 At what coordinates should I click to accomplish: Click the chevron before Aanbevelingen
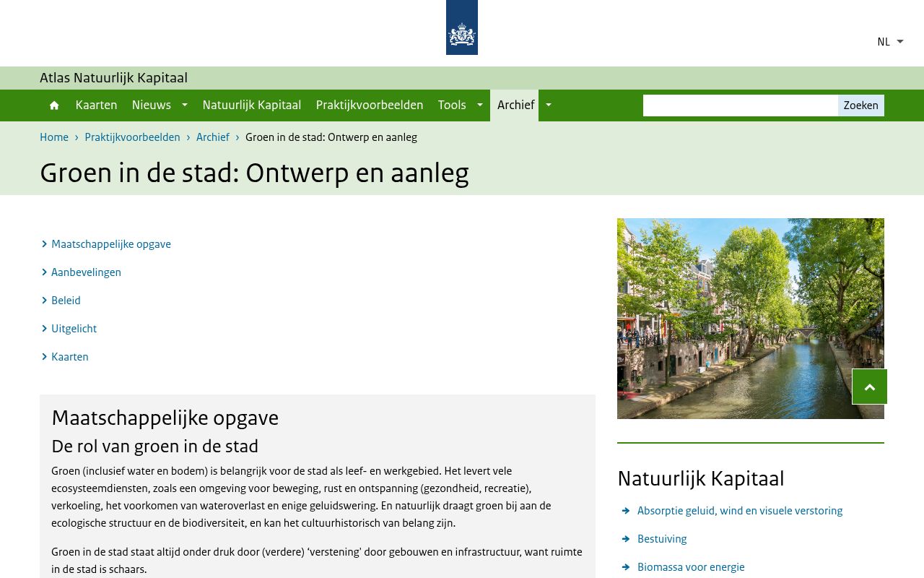(44, 272)
